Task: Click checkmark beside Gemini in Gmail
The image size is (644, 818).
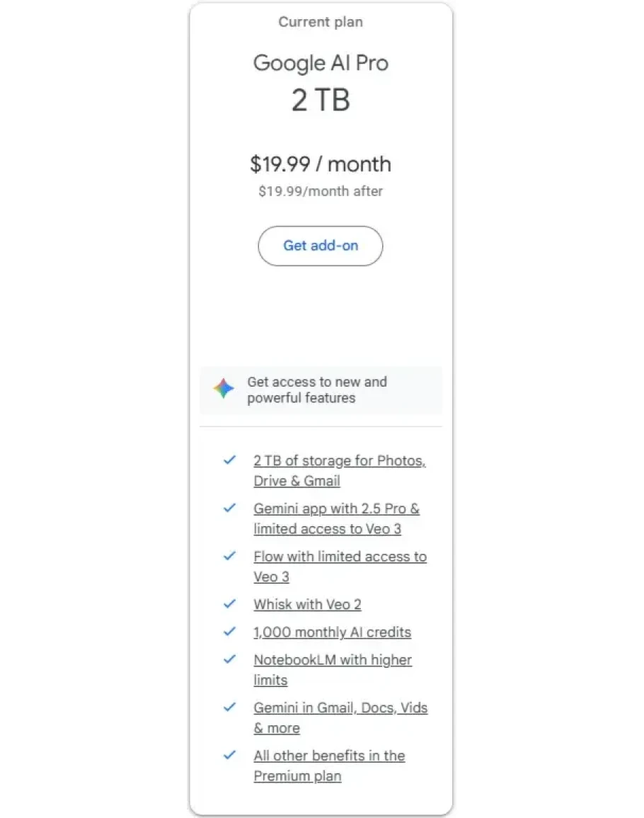Action: [229, 708]
